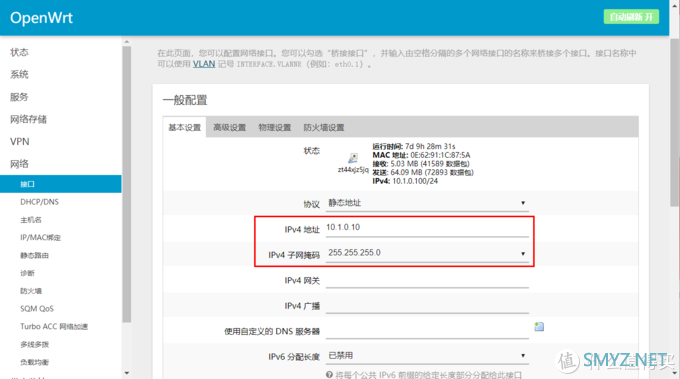Click the sidebar scrollbar thumb
The height and width of the screenshot is (379, 680).
[127, 184]
